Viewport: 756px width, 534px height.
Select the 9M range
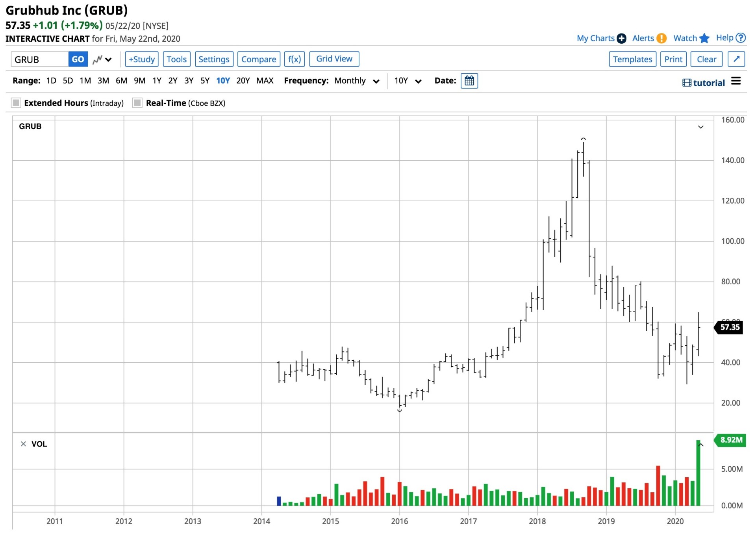click(139, 81)
